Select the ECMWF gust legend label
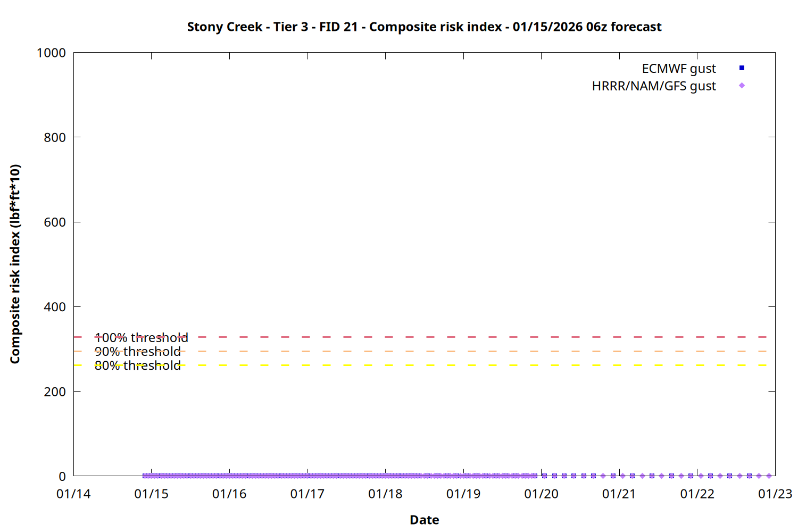Image resolution: width=798 pixels, height=532 pixels. pyautogui.click(x=678, y=69)
